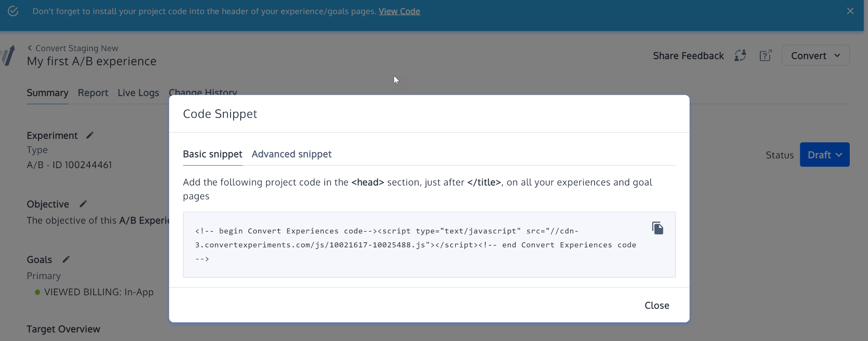Image resolution: width=868 pixels, height=341 pixels.
Task: Open the Live Logs tab
Action: click(x=138, y=93)
